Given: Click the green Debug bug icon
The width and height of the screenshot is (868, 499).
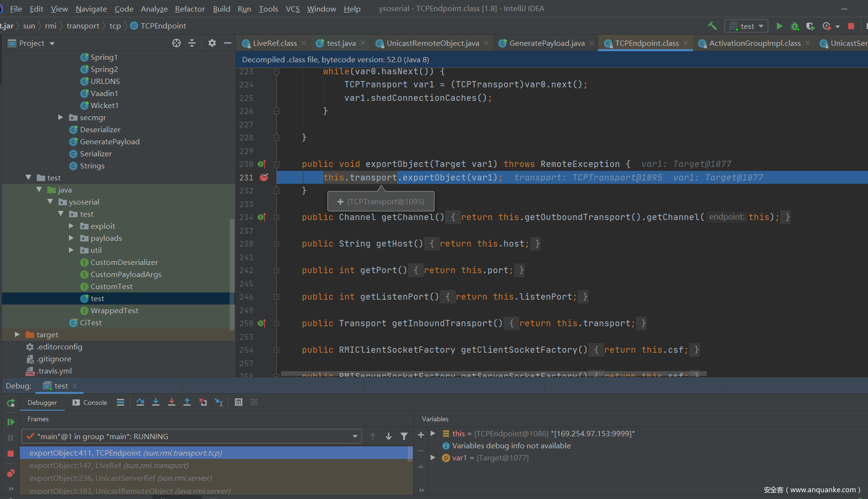Looking at the screenshot, I should 795,26.
